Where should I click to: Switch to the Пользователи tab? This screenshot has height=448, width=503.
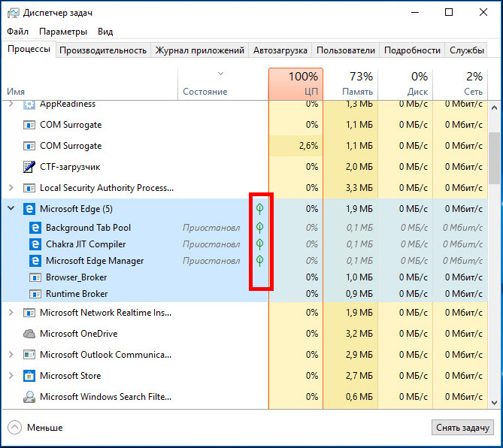click(346, 50)
